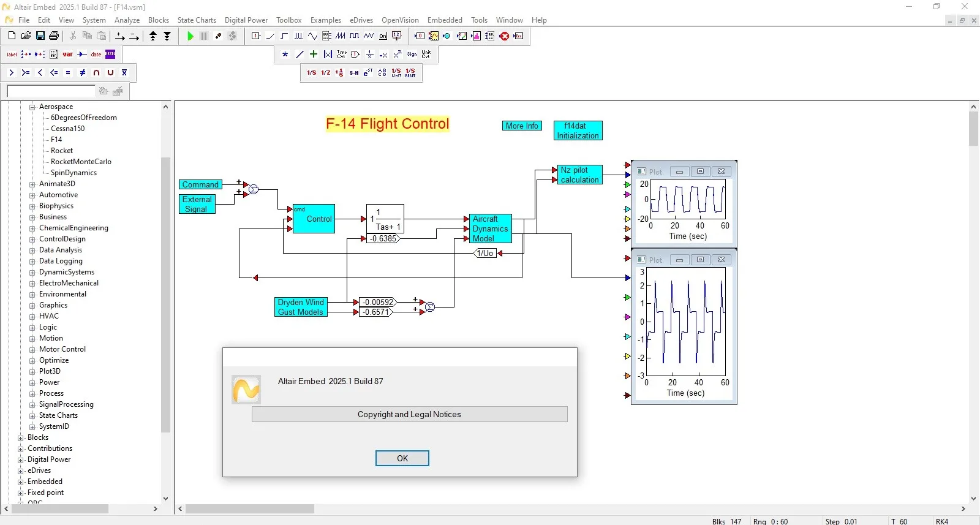Click the block browser vertical scrollbar thumb
This screenshot has height=525, width=980.
(165, 295)
